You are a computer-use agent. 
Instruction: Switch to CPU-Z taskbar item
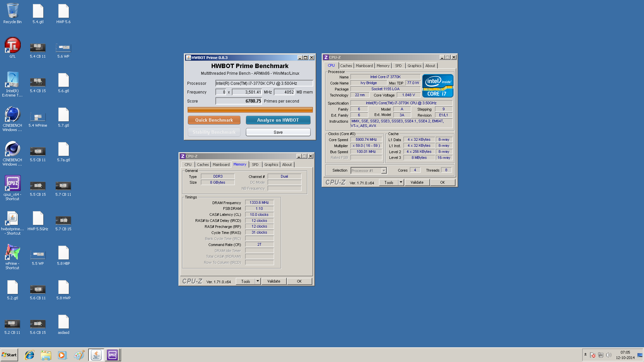click(x=112, y=355)
